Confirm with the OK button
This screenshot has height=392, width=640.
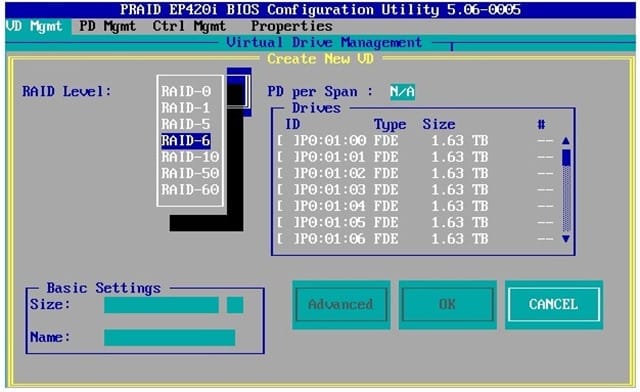click(x=447, y=305)
